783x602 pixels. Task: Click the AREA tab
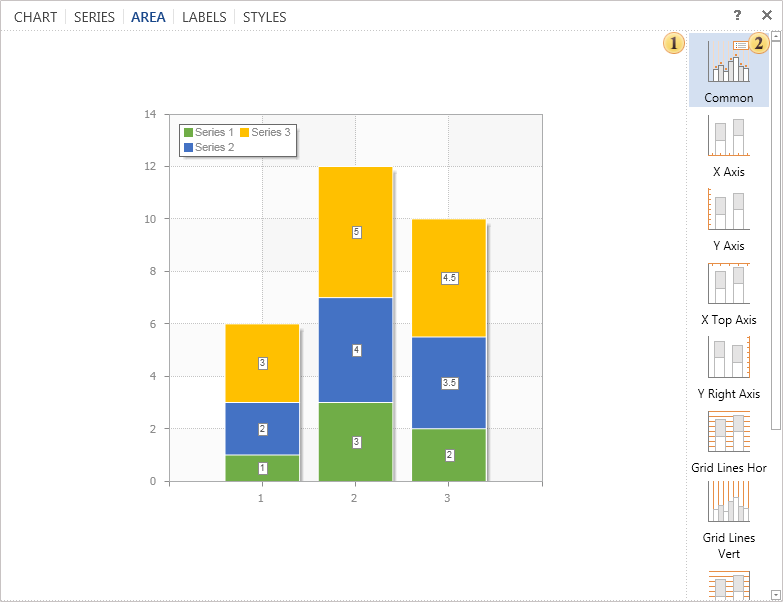click(148, 17)
